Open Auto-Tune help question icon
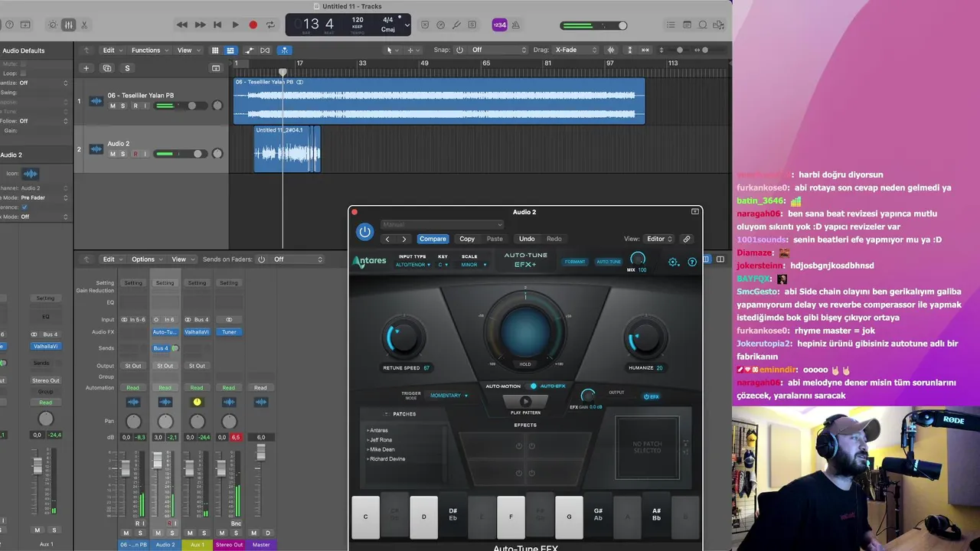 coord(692,262)
